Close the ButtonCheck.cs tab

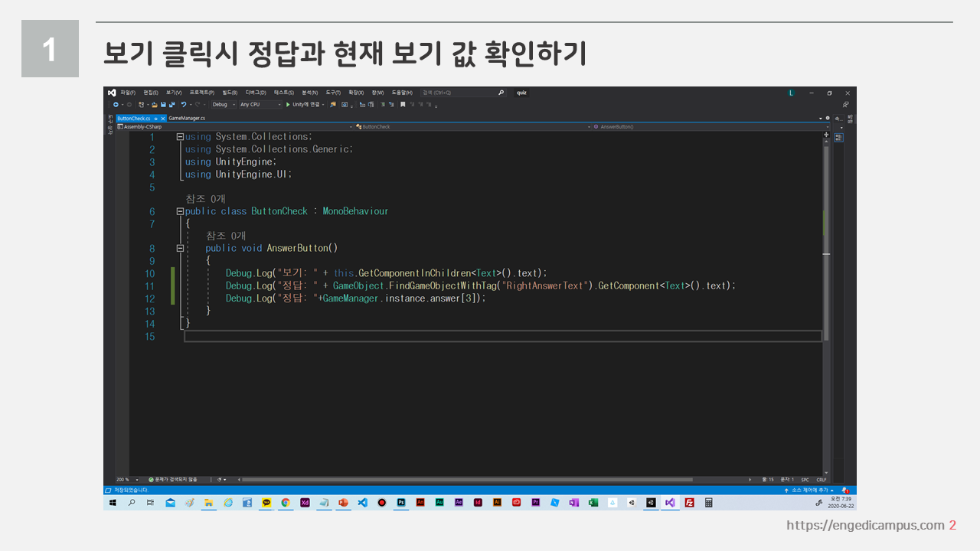pos(162,119)
